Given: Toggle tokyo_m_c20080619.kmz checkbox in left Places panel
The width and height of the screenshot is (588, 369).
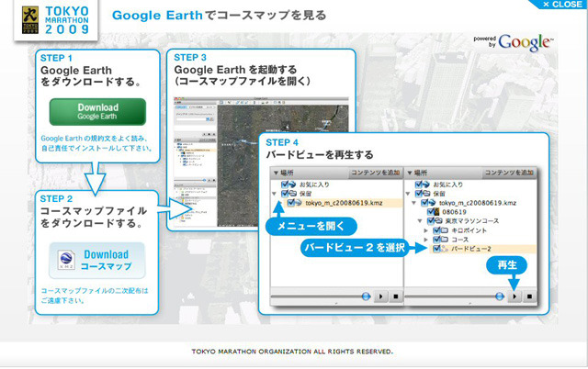Looking at the screenshot, I should click(290, 203).
